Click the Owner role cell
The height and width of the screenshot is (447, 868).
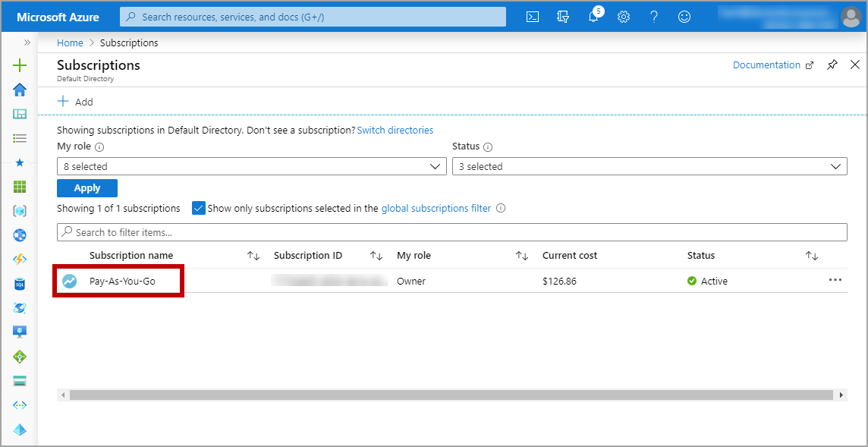pyautogui.click(x=410, y=281)
